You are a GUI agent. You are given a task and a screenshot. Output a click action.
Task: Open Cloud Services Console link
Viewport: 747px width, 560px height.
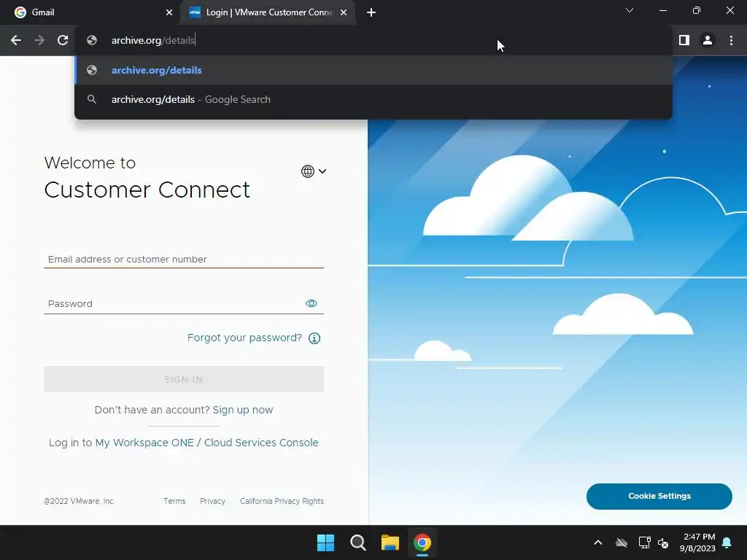pyautogui.click(x=261, y=443)
